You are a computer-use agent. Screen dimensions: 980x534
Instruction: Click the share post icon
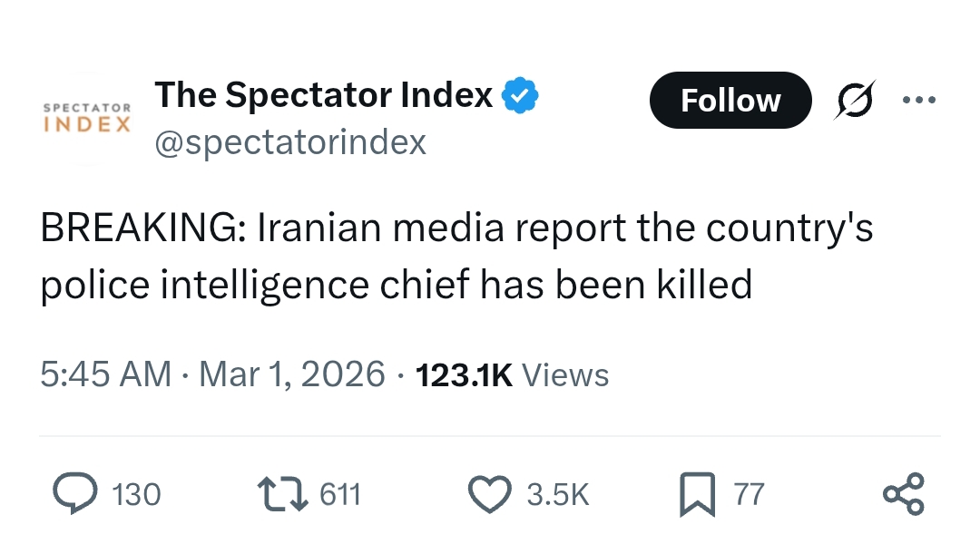pos(904,494)
